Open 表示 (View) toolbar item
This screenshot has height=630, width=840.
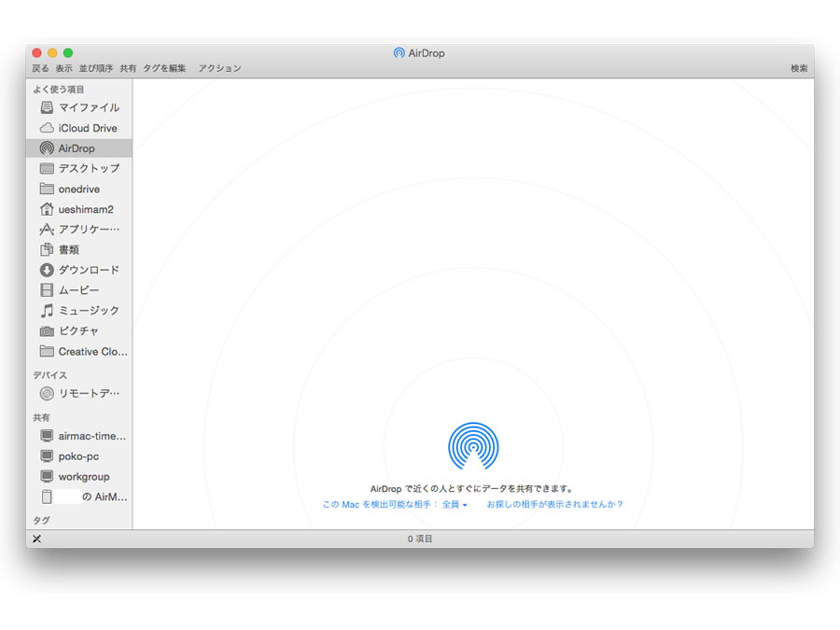pos(63,68)
